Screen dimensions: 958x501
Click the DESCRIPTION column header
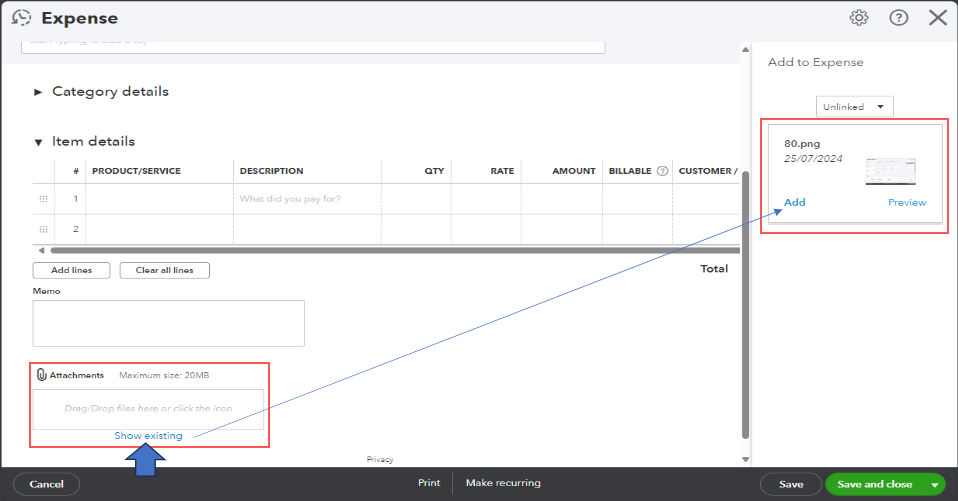point(271,171)
